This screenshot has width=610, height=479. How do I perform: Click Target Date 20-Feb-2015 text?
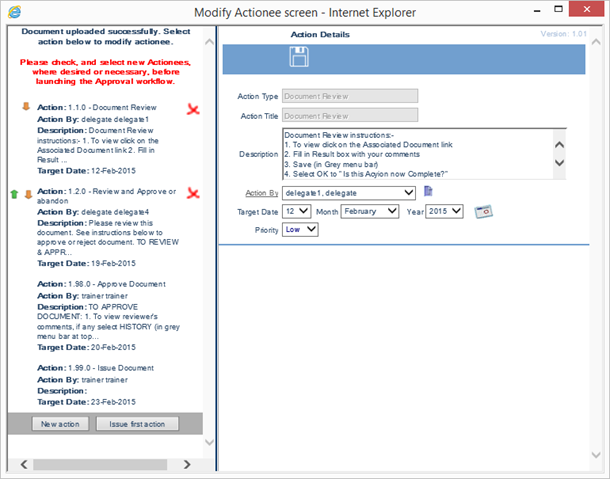click(x=86, y=347)
